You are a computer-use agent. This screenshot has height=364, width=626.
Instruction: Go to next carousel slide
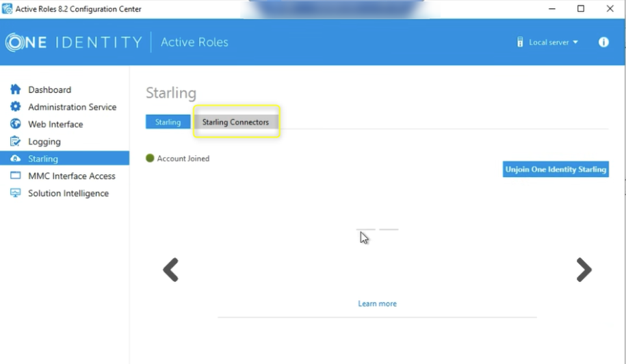coord(584,270)
